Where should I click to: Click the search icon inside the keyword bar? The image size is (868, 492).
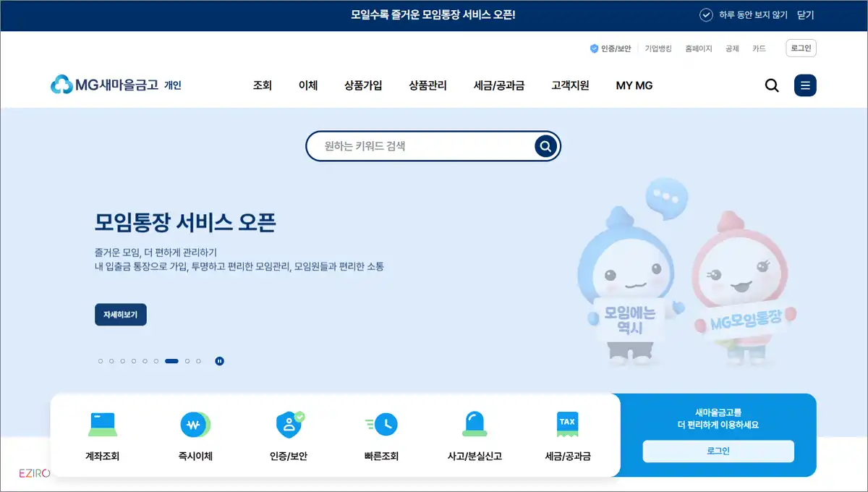point(544,145)
